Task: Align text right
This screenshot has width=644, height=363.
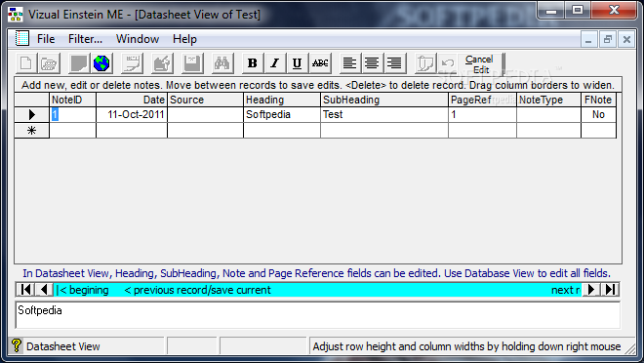Action: 395,63
